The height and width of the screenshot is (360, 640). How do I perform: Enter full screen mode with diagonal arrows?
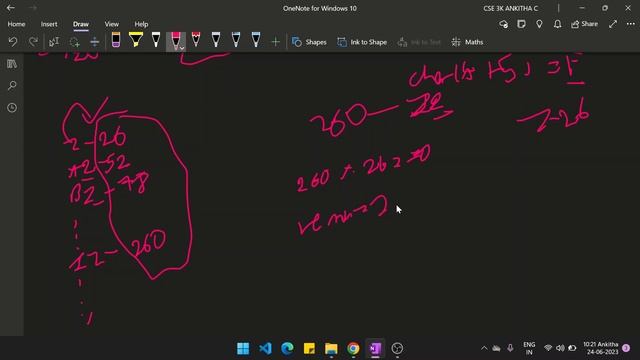pyautogui.click(x=613, y=24)
